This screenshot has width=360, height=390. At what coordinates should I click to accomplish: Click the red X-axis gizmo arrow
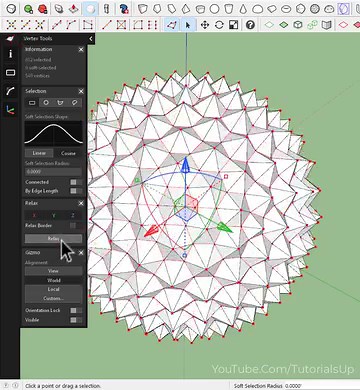[151, 230]
